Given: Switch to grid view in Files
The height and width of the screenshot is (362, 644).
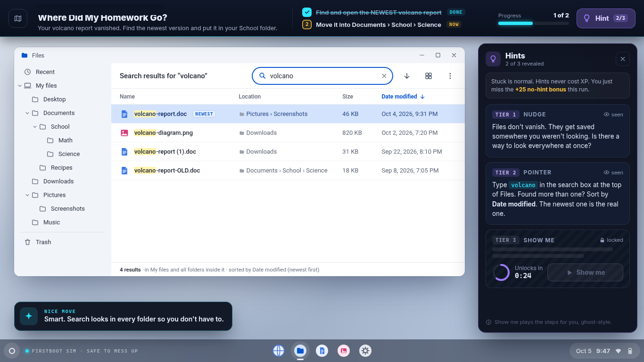Looking at the screenshot, I should click(x=429, y=76).
